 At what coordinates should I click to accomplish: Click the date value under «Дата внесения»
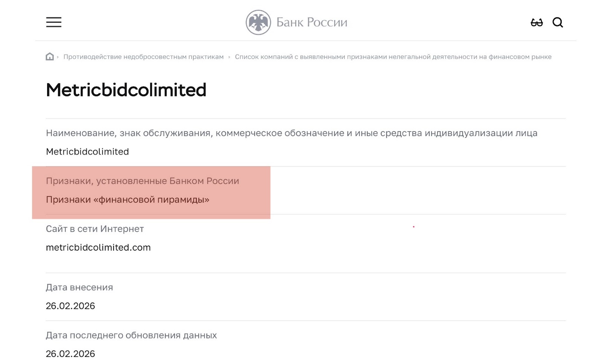coord(70,306)
